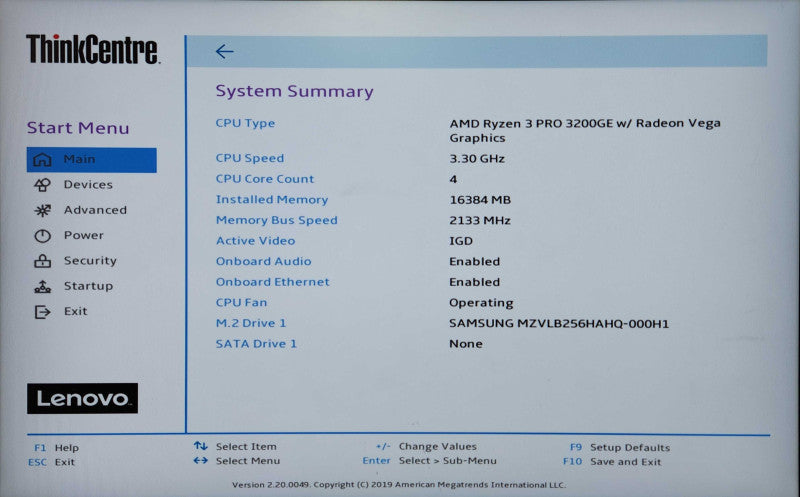
Task: Click Enabled next to Onboard Audio
Action: 474,261
